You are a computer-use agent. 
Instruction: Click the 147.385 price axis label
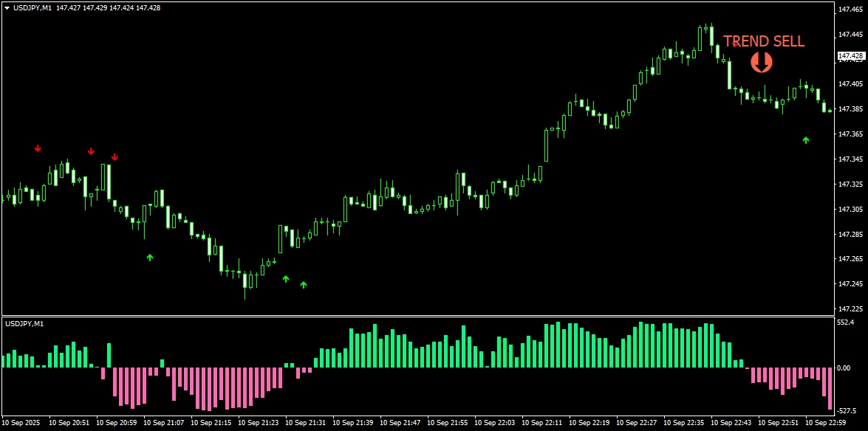point(851,109)
